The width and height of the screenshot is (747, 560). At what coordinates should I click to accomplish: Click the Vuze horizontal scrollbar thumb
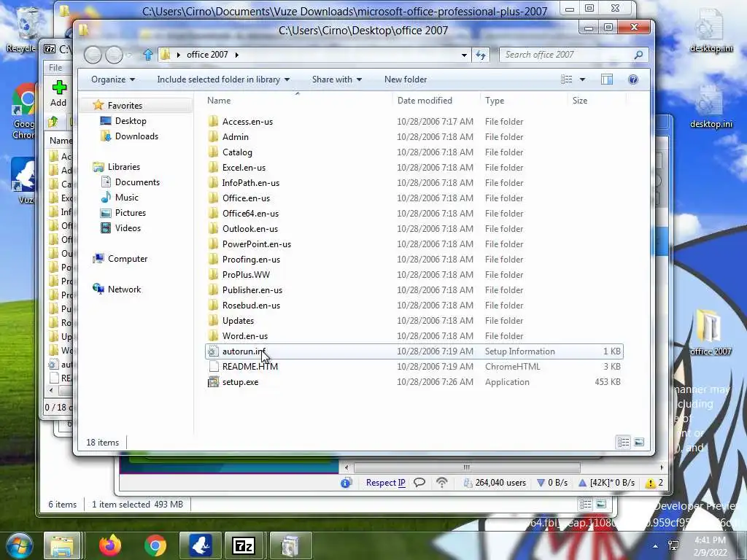[x=467, y=467]
